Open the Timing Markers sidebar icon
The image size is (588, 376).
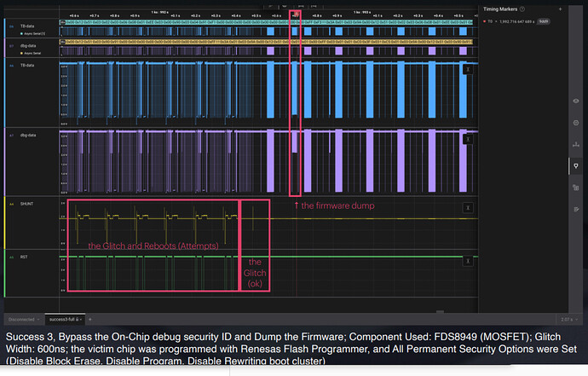point(575,166)
